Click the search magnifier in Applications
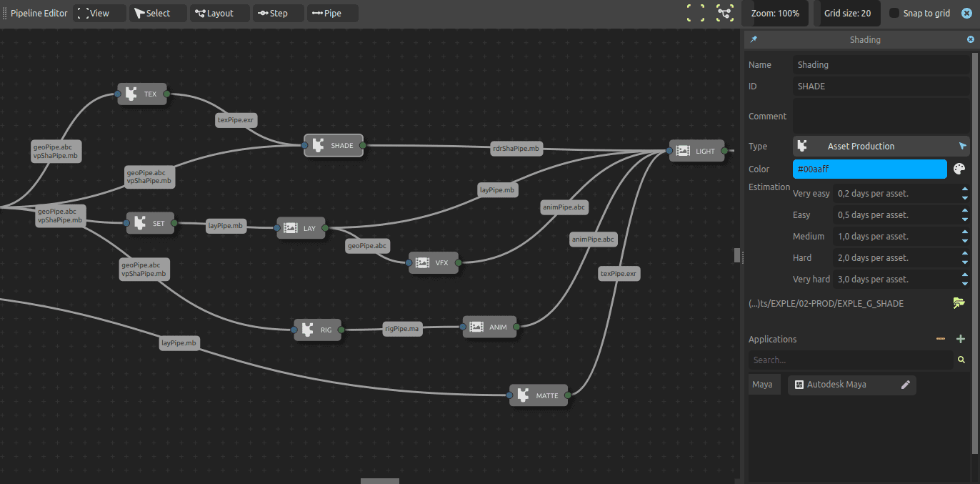The height and width of the screenshot is (484, 980). (961, 360)
